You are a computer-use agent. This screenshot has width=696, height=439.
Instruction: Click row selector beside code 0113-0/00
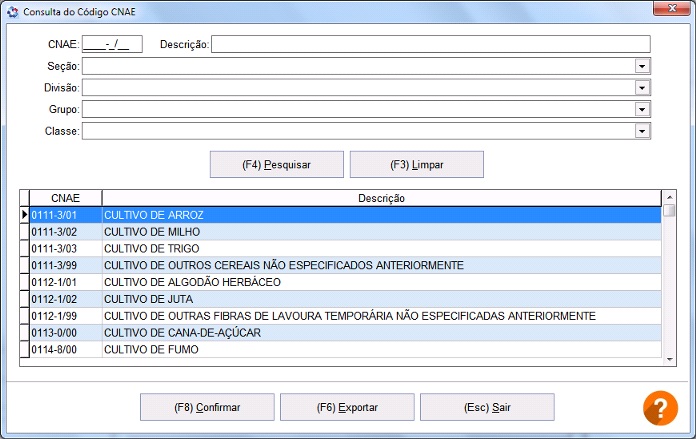[24, 333]
